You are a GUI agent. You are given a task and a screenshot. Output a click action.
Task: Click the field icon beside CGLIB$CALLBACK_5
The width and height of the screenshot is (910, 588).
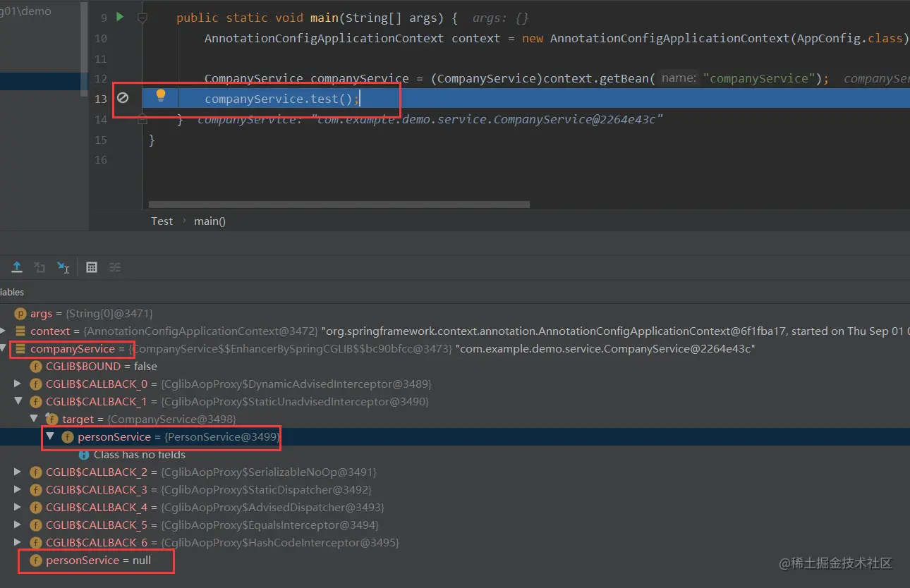pos(36,525)
